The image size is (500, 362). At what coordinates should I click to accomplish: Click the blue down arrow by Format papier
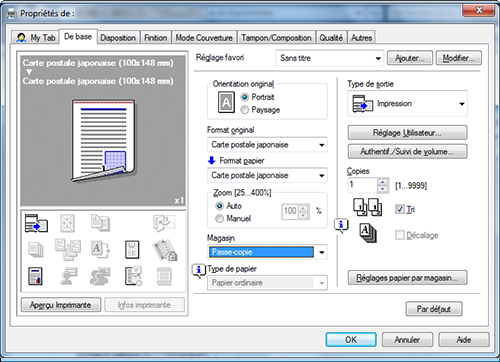212,161
